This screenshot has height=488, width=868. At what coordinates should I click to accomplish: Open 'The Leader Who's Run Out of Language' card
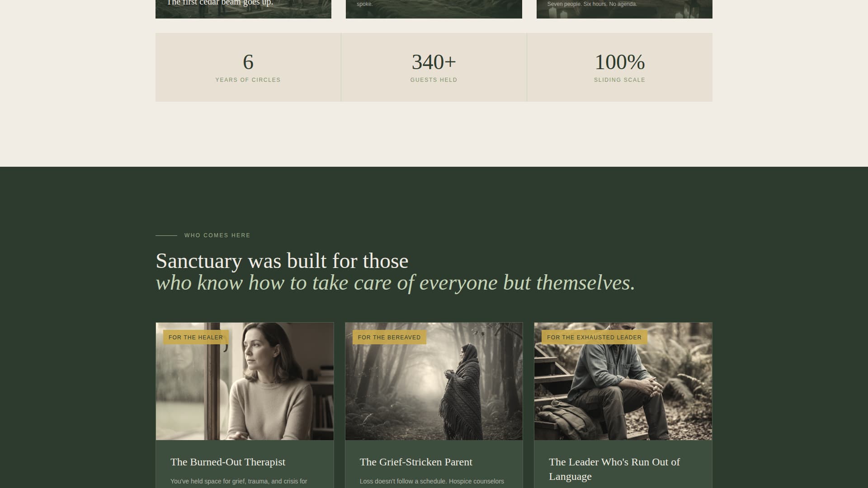(x=614, y=469)
